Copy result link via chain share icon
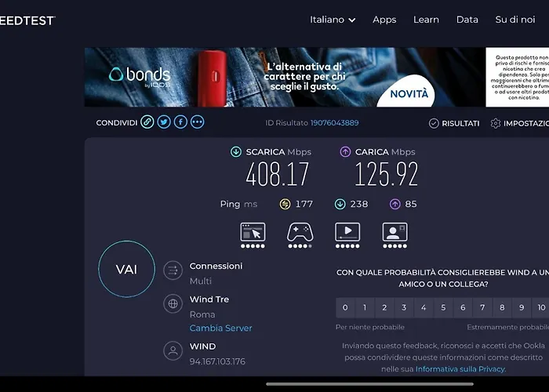The width and height of the screenshot is (549, 392). point(147,122)
